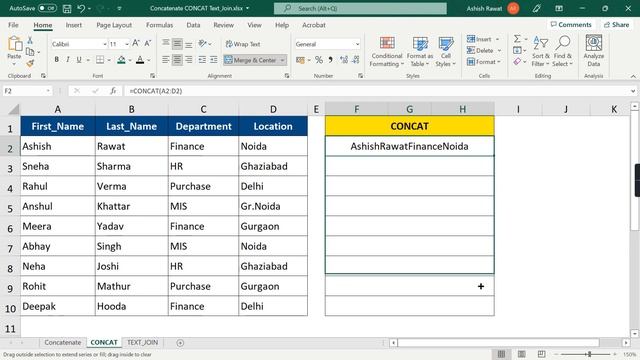This screenshot has height=360, width=640.
Task: Click the Copy icon in Clipboard group
Action: tap(30, 52)
